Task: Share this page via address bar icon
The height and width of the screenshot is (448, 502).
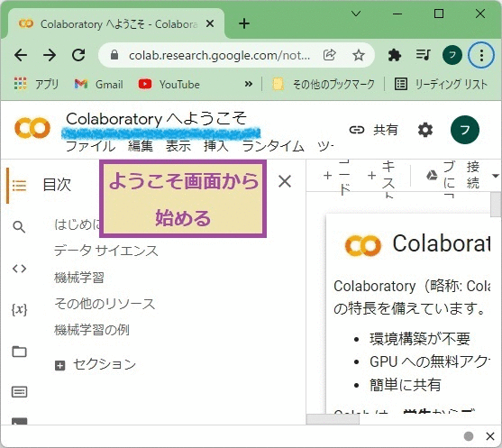Action: [x=329, y=55]
